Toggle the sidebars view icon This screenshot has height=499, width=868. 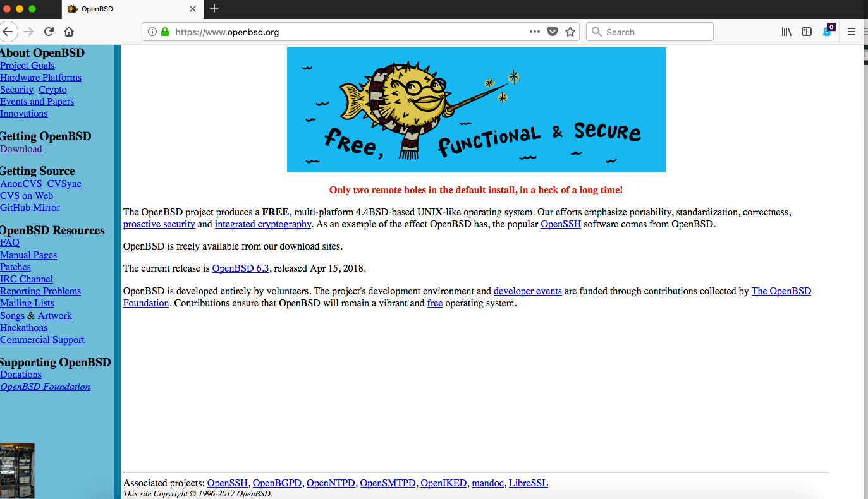807,32
